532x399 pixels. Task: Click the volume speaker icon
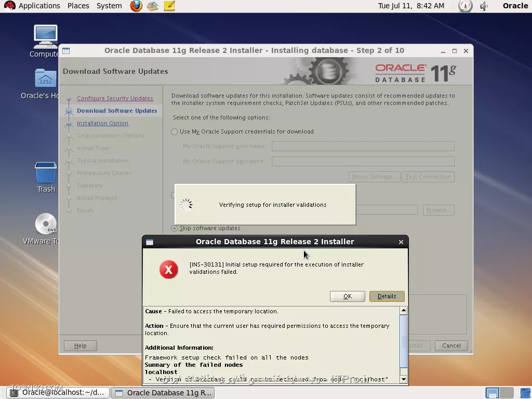pyautogui.click(x=484, y=6)
